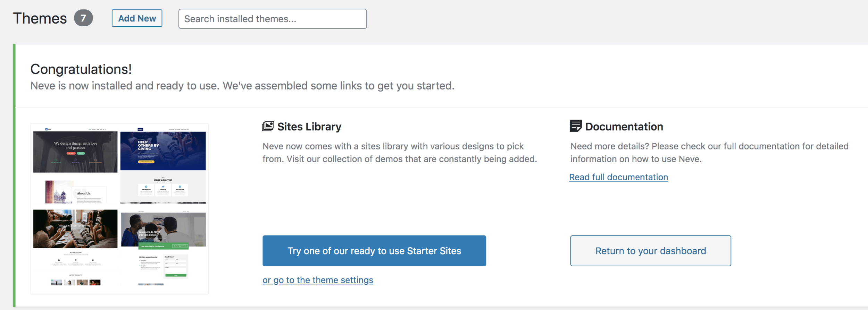The height and width of the screenshot is (310, 868).
Task: Focus the Search installed themes field
Action: (x=273, y=19)
